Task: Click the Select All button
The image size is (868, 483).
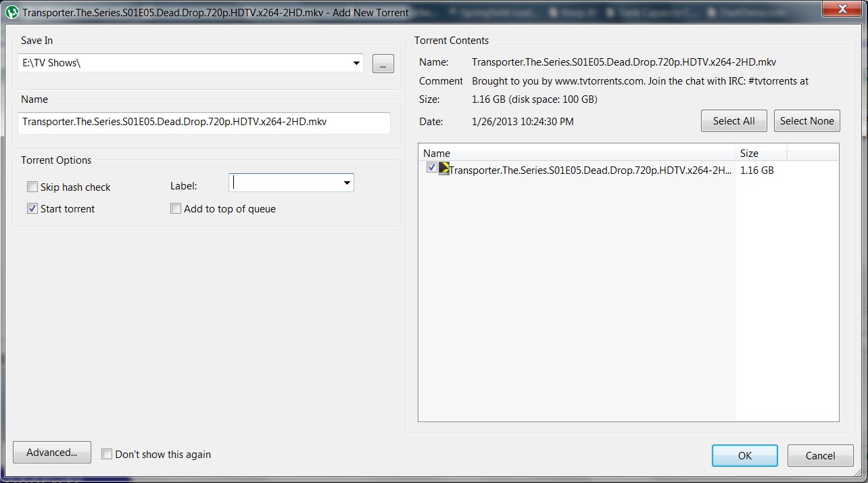Action: pos(733,120)
